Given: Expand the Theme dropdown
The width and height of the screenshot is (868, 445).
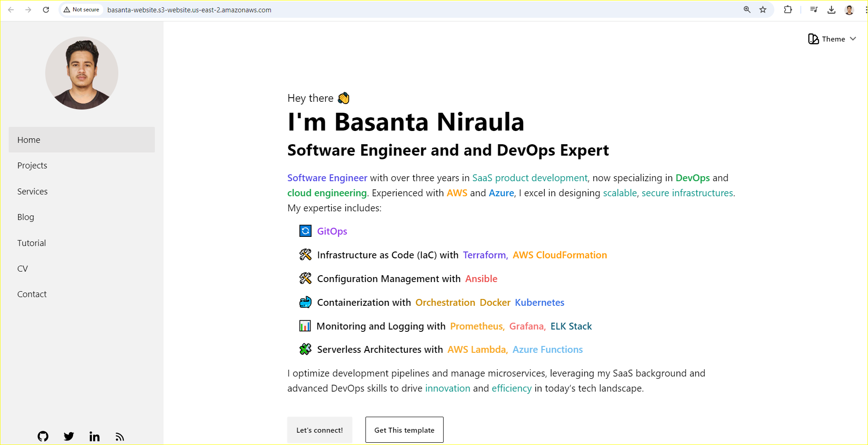Looking at the screenshot, I should (x=832, y=39).
